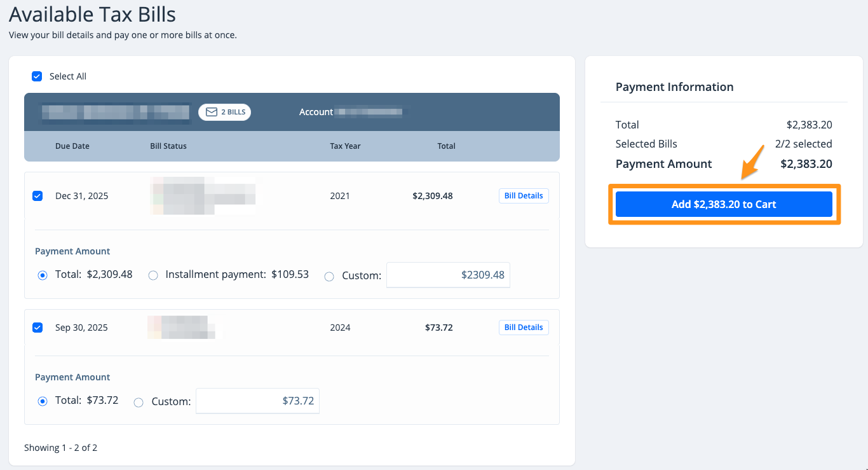Click the envelope icon in the 2 Bills badge
The height and width of the screenshot is (470, 868).
pos(212,112)
